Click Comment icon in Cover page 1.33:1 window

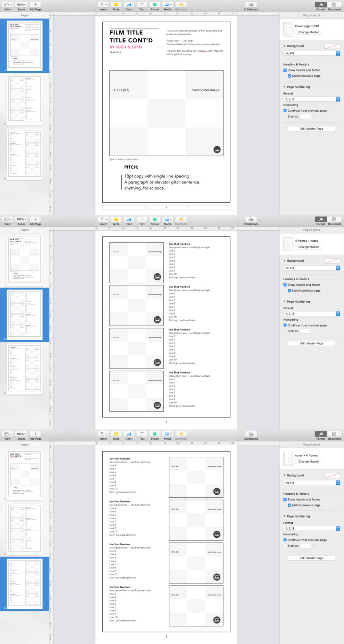(x=181, y=5)
